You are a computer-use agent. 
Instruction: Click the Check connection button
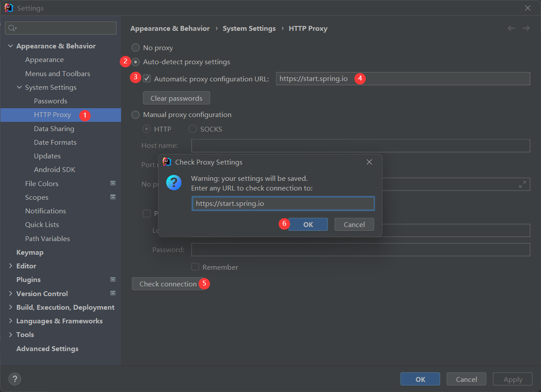(168, 284)
